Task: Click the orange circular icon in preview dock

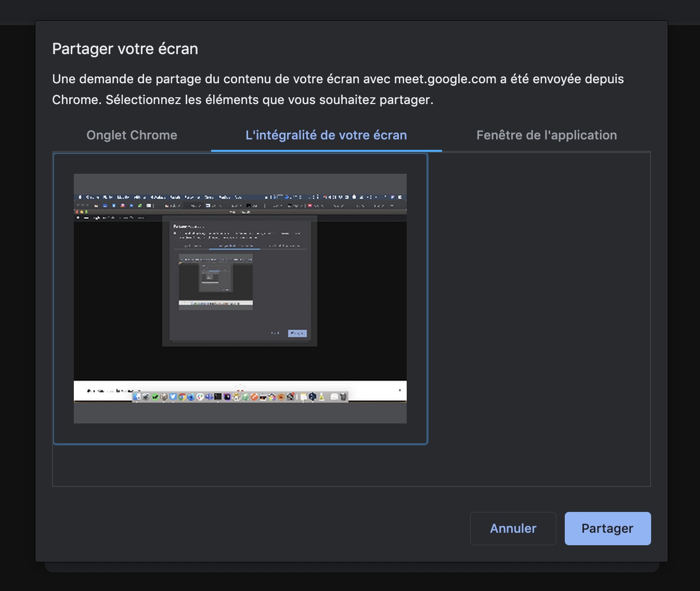Action: point(254,397)
